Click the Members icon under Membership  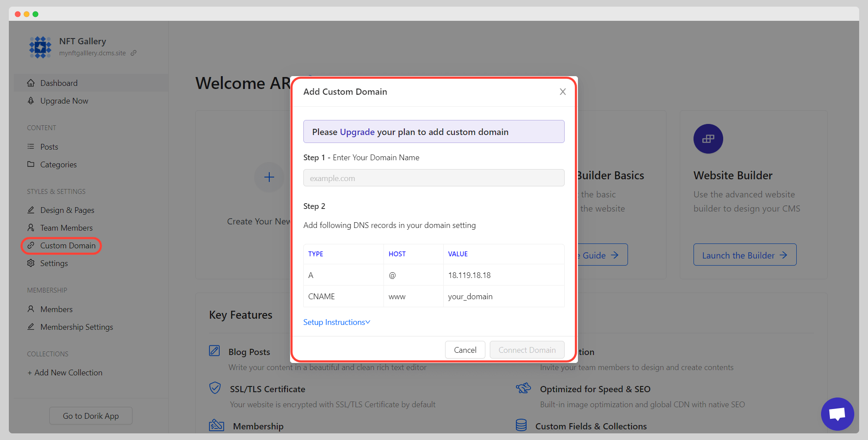point(31,309)
